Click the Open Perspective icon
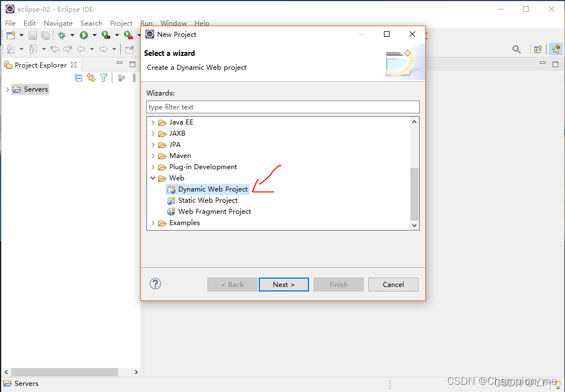 [x=538, y=49]
